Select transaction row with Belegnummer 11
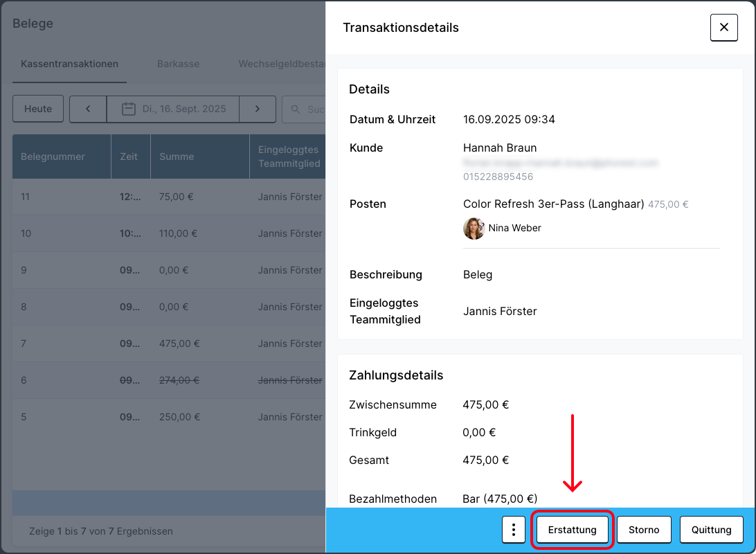The width and height of the screenshot is (756, 554). tap(166, 197)
